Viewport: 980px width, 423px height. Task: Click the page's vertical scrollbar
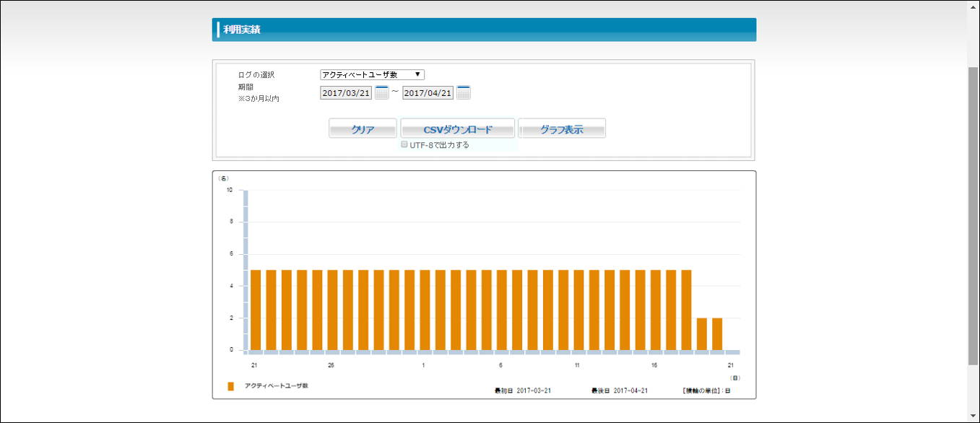(973, 217)
